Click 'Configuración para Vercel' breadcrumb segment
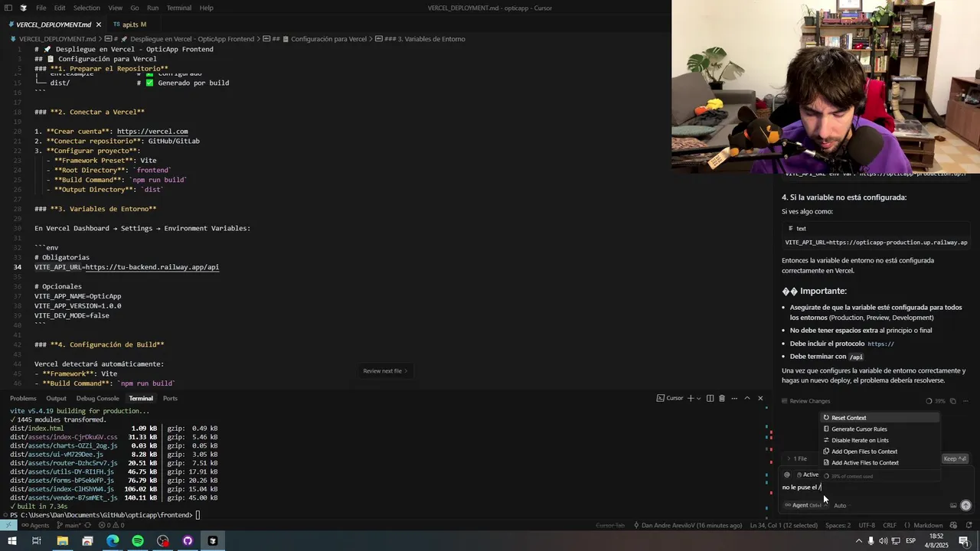 pyautogui.click(x=328, y=39)
